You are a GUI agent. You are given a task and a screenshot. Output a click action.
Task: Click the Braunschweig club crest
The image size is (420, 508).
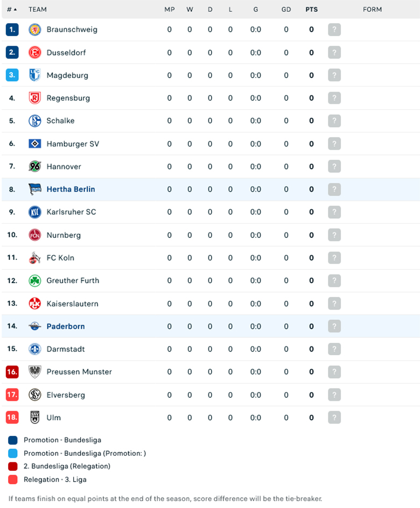coord(34,30)
